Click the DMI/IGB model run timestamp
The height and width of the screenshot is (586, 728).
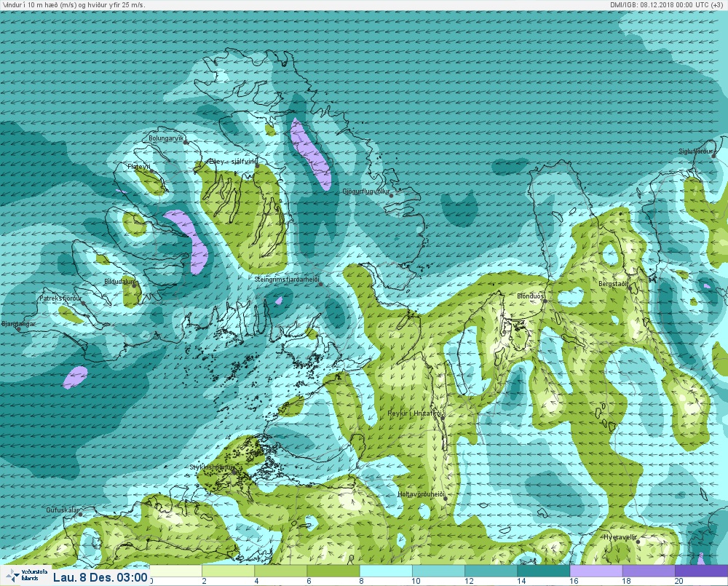pos(668,5)
